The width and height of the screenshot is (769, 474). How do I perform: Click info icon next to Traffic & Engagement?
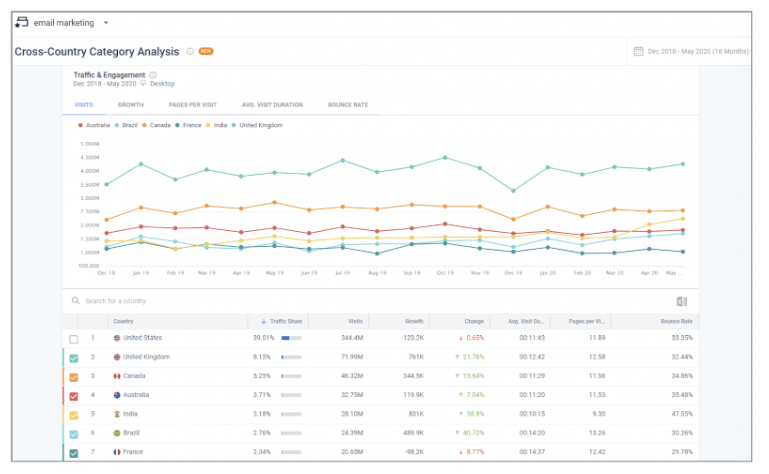coord(153,74)
